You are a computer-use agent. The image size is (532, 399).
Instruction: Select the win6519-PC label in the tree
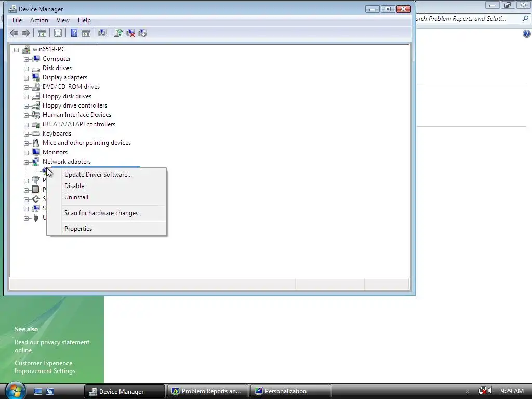click(49, 49)
